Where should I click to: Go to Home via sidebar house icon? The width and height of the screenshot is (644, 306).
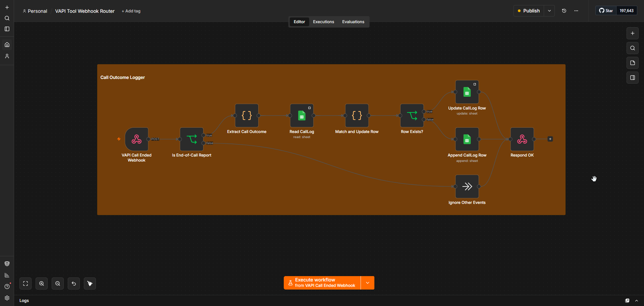click(x=7, y=45)
